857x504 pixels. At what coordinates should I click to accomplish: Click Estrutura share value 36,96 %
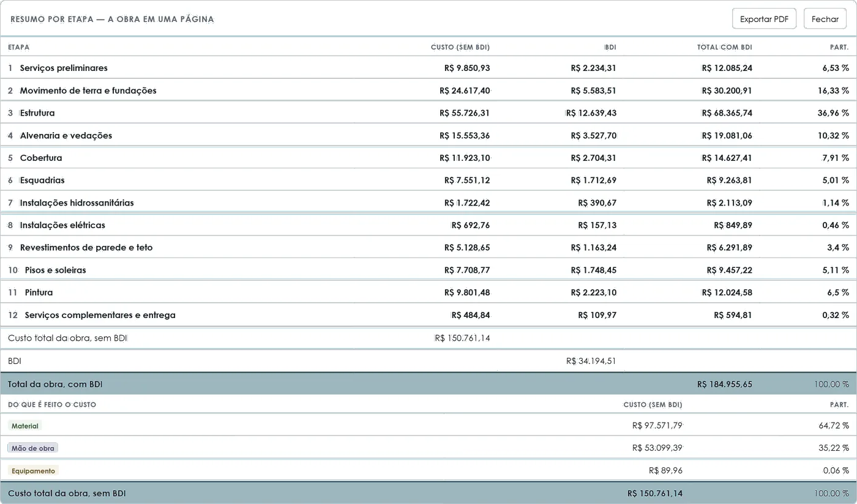tap(833, 113)
